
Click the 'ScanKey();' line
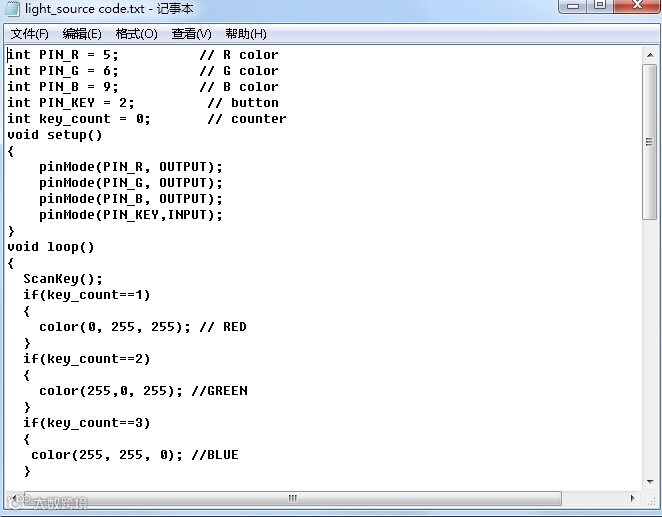(x=63, y=279)
